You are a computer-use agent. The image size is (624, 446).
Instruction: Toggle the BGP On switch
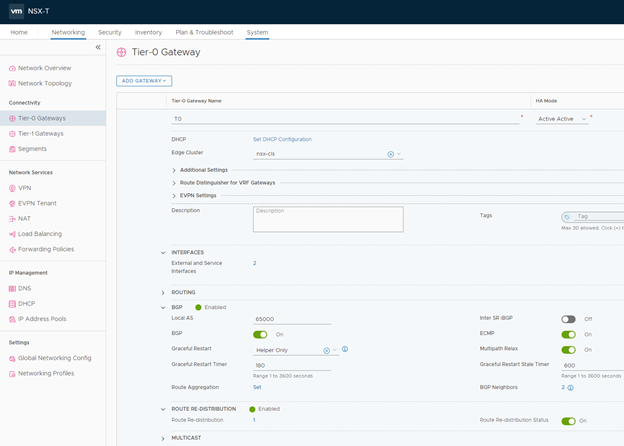click(x=260, y=335)
